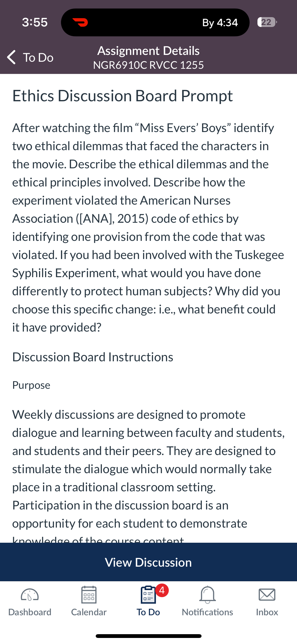Tap the Assignment Details title

pyautogui.click(x=148, y=51)
